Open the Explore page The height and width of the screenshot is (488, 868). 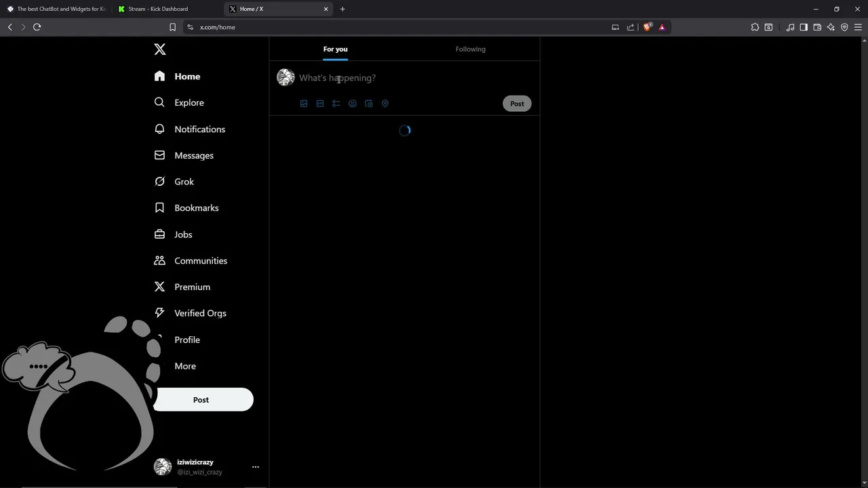[x=179, y=102]
